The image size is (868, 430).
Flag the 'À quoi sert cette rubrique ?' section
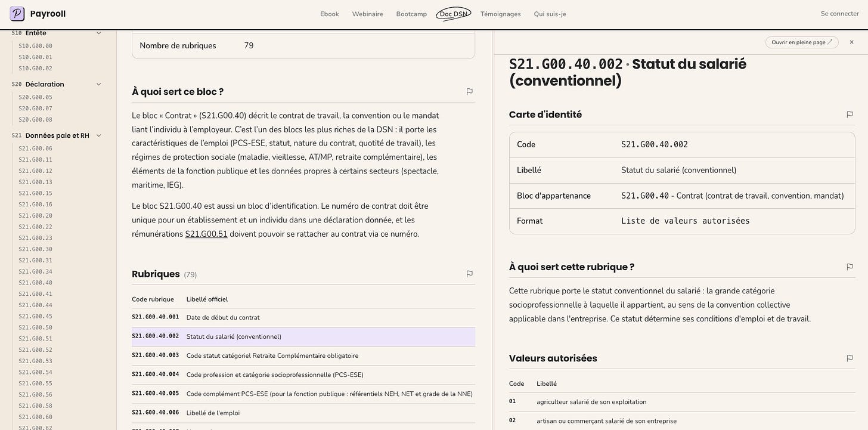click(850, 267)
